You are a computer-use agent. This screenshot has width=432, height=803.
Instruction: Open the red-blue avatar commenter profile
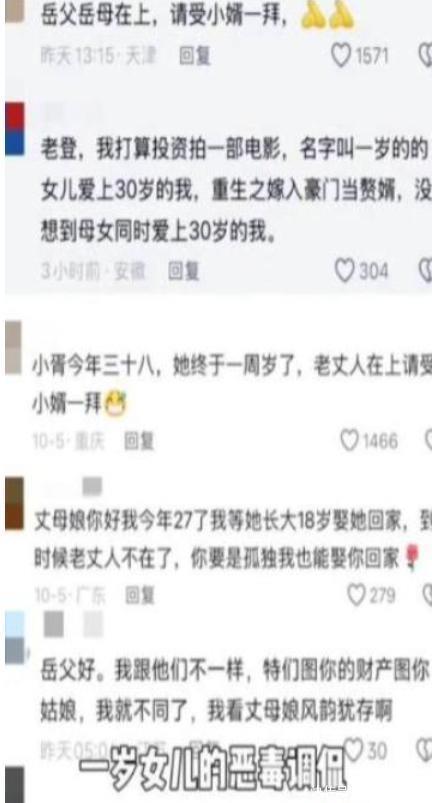15,129
